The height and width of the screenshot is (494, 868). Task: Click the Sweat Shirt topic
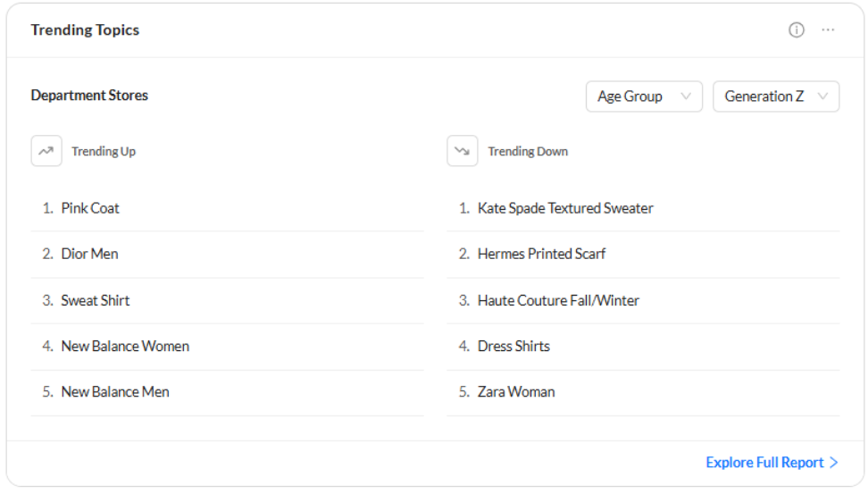tap(96, 300)
